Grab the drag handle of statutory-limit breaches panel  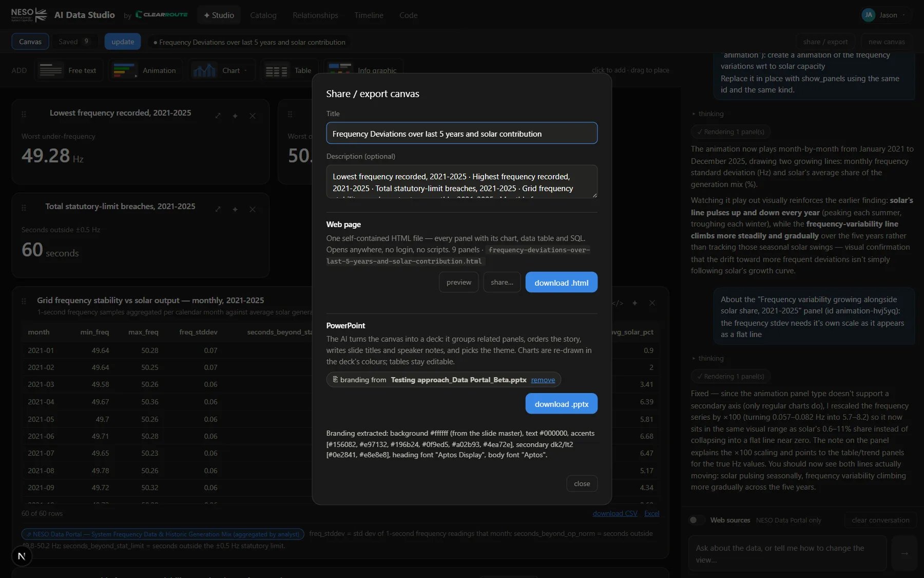pos(24,208)
